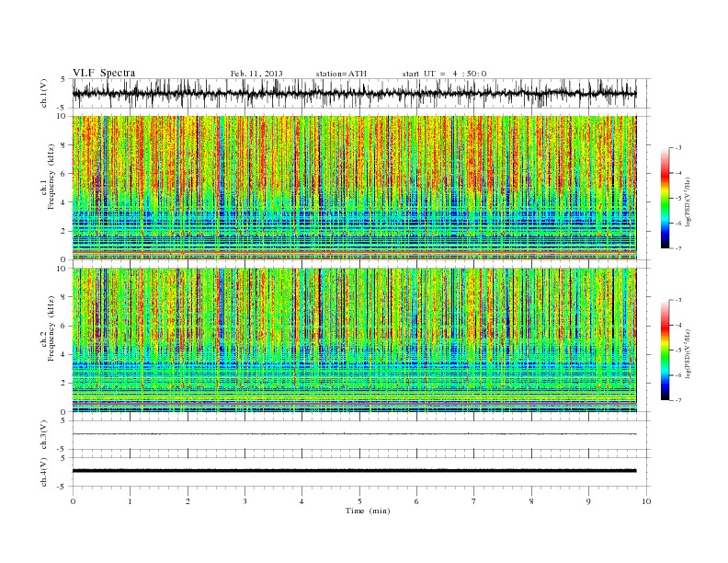Screen dimensions: 728x563
Task: Click the "7" time axis tick label
Action: tap(474, 501)
